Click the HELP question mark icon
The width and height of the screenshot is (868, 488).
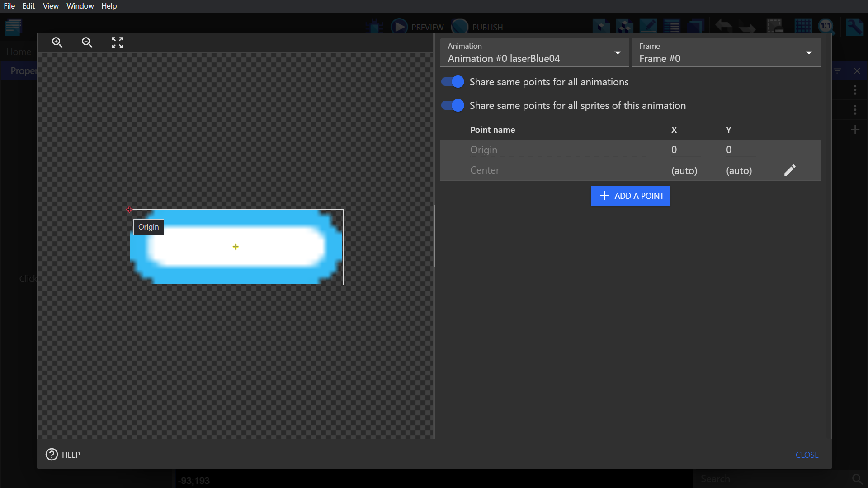tap(52, 455)
